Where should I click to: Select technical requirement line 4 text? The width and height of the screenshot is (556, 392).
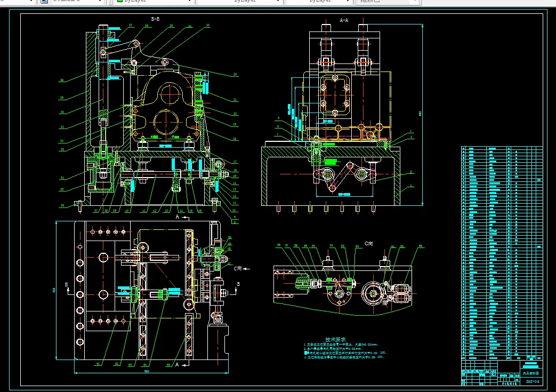pyautogui.click(x=344, y=357)
